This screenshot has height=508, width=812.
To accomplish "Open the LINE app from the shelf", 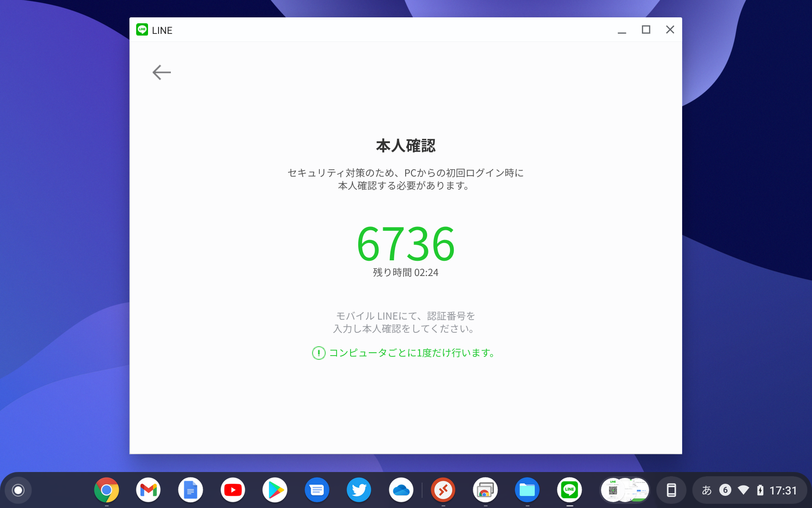I will coord(570,490).
